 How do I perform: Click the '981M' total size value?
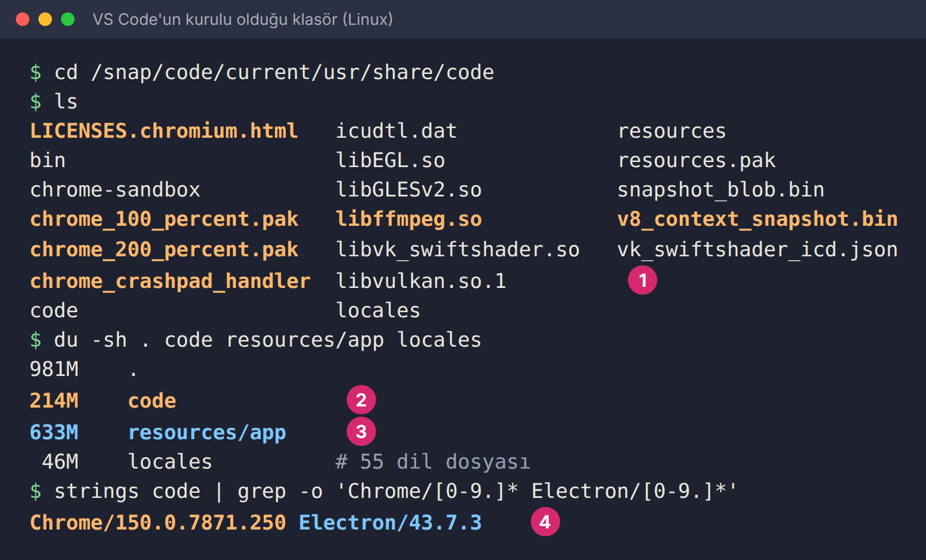(x=54, y=369)
